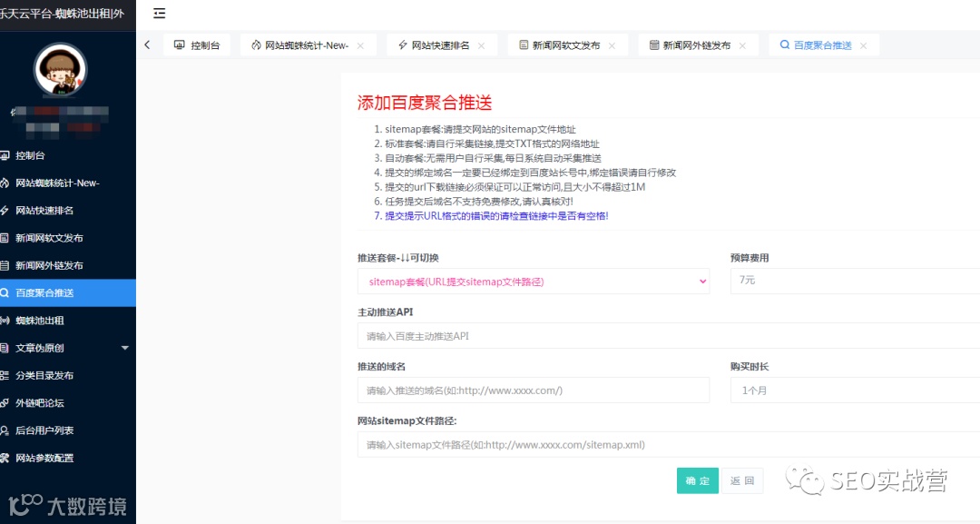Screen dimensions: 980x524
Task: Click the 网站快速排名 tab lightning icon
Action: pyautogui.click(x=403, y=45)
